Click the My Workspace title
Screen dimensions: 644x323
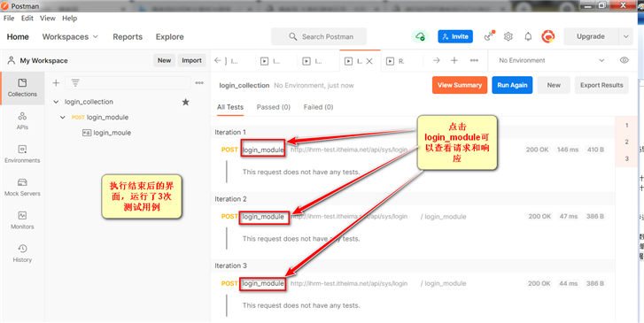coord(44,60)
